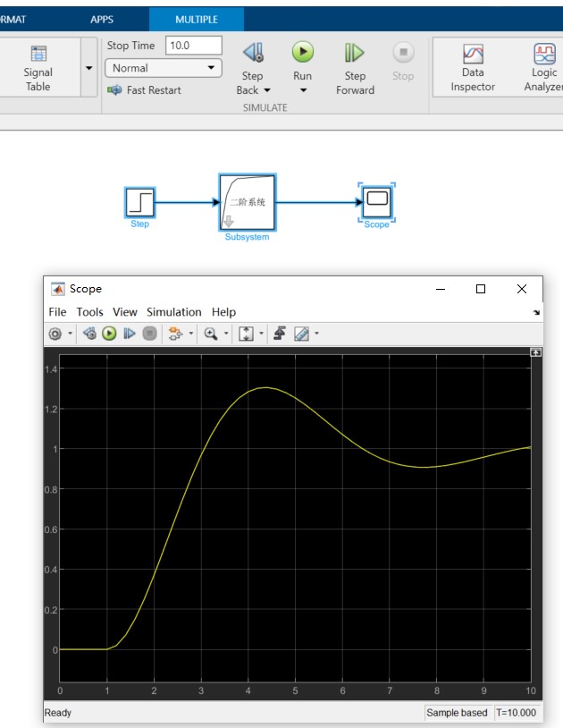Close the Scope window

pyautogui.click(x=522, y=289)
